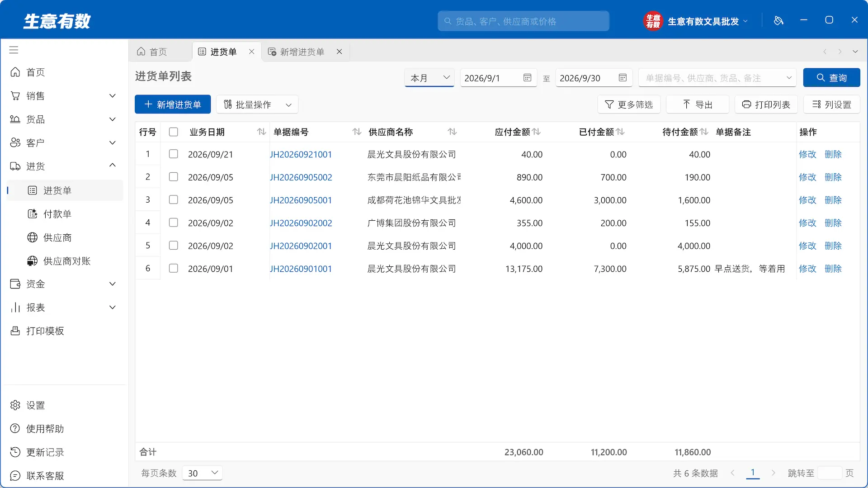868x488 pixels.
Task: Open start date calendar picker icon
Action: [527, 78]
